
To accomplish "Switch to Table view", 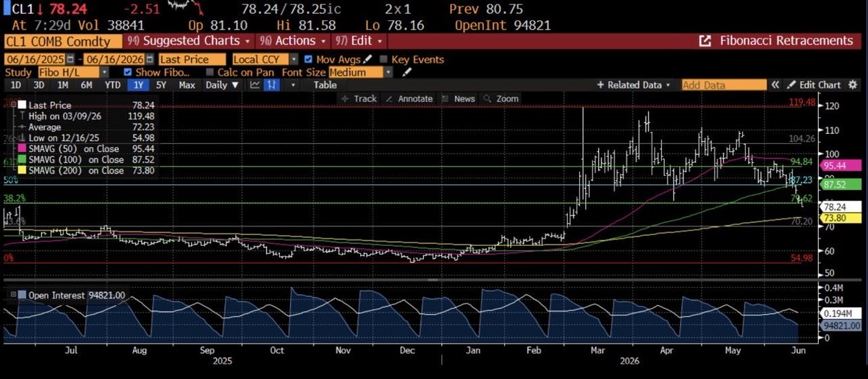I will pos(325,85).
